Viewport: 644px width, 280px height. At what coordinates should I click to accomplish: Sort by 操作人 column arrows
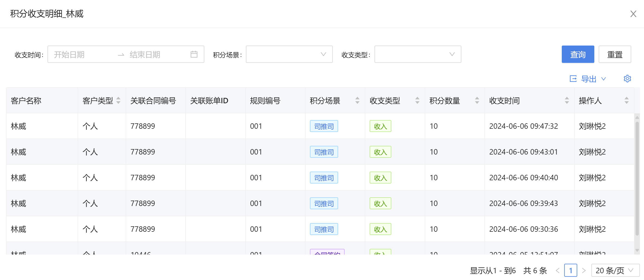tap(626, 100)
